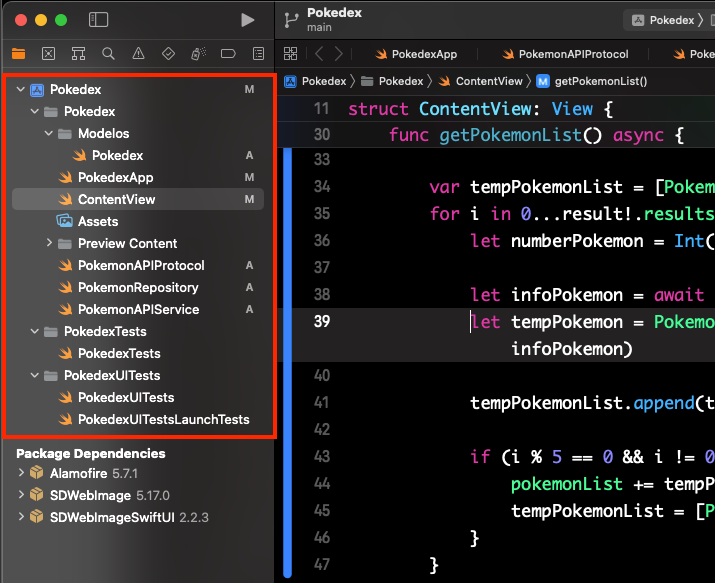Expand the Preview Content folder

point(49,243)
